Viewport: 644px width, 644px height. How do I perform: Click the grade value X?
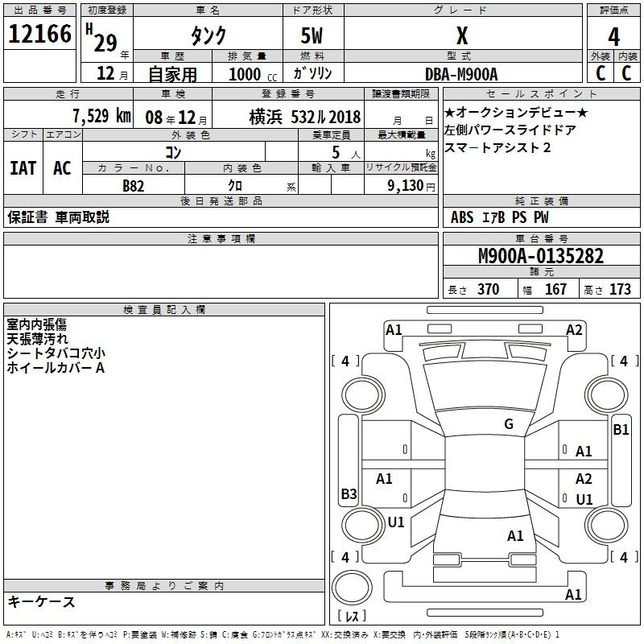462,35
